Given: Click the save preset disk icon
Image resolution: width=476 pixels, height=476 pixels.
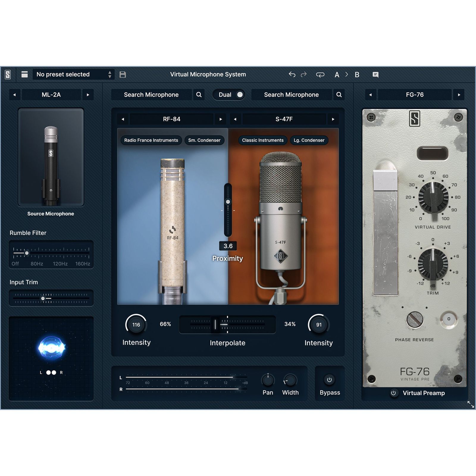Looking at the screenshot, I should tap(122, 74).
